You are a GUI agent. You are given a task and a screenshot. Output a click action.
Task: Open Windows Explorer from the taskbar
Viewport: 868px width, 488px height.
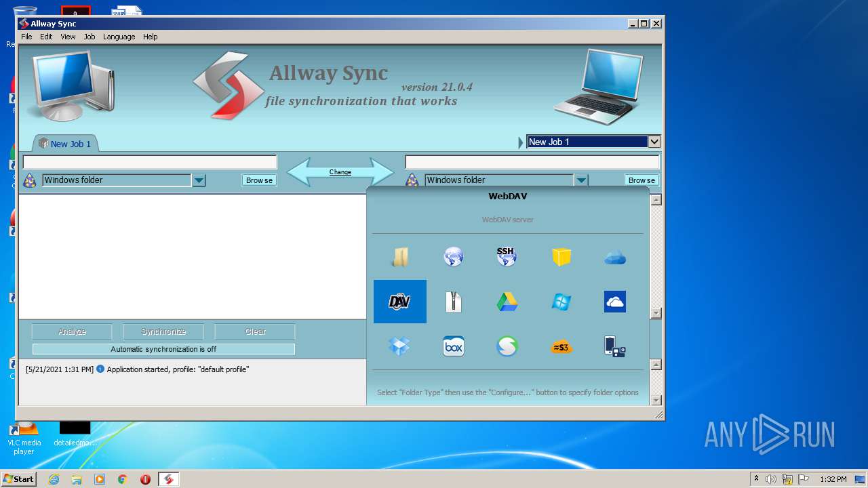click(x=77, y=479)
